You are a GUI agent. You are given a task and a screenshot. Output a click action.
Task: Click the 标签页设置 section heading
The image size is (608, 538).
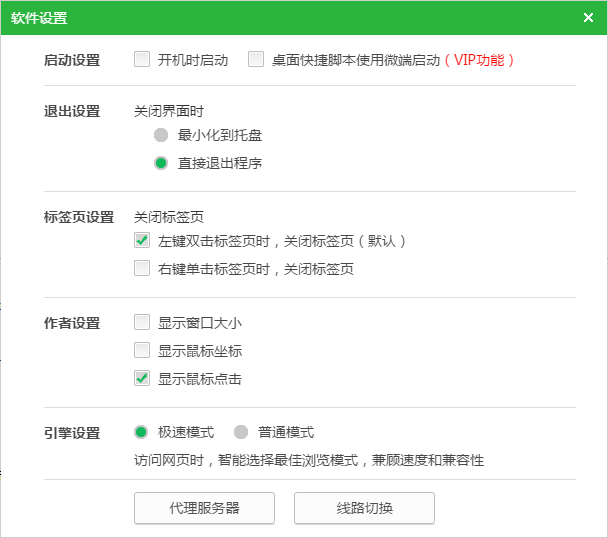(x=79, y=217)
